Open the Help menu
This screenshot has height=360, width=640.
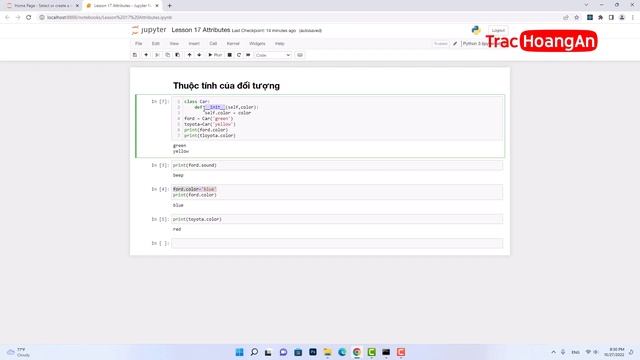coord(280,43)
